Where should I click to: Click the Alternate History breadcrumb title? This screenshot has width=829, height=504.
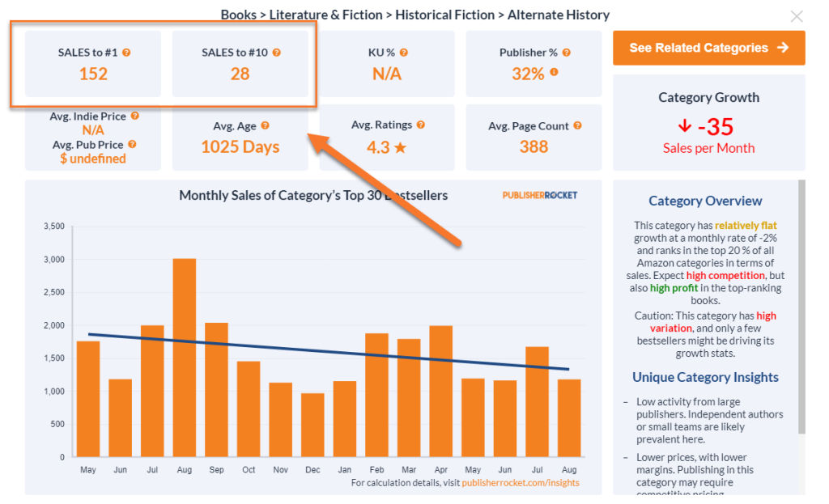pyautogui.click(x=558, y=15)
